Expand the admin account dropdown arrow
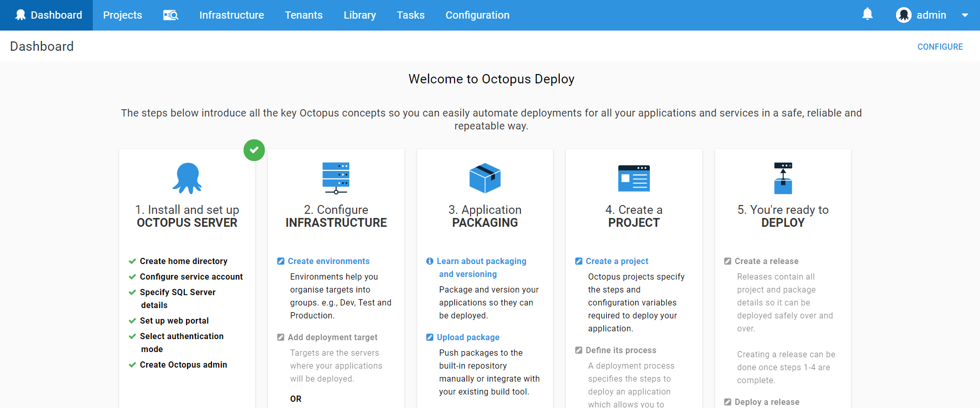 [x=965, y=15]
